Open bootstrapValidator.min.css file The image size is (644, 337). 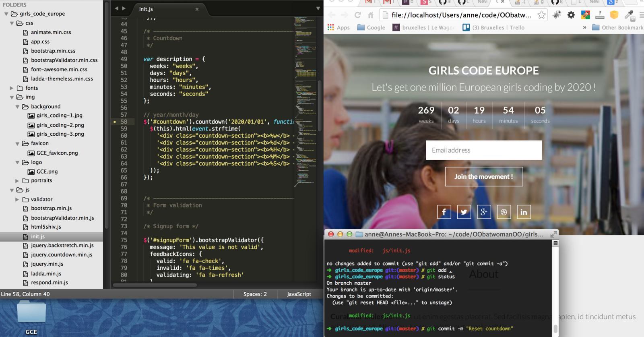64,60
